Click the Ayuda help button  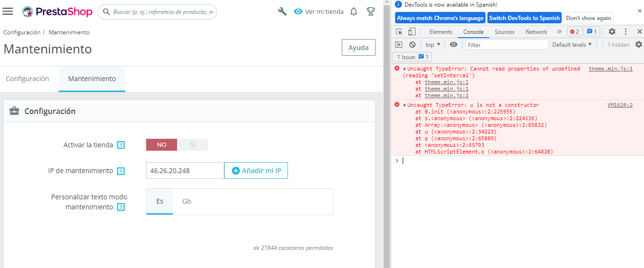358,48
